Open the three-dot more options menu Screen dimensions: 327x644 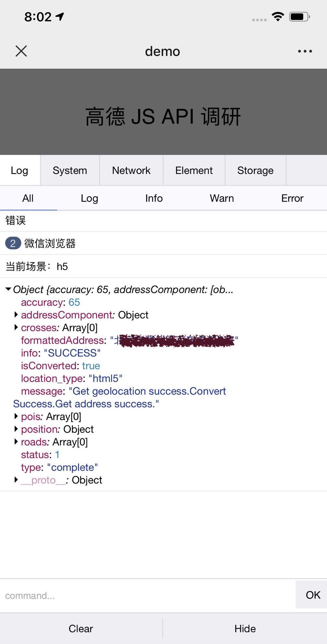coord(305,51)
